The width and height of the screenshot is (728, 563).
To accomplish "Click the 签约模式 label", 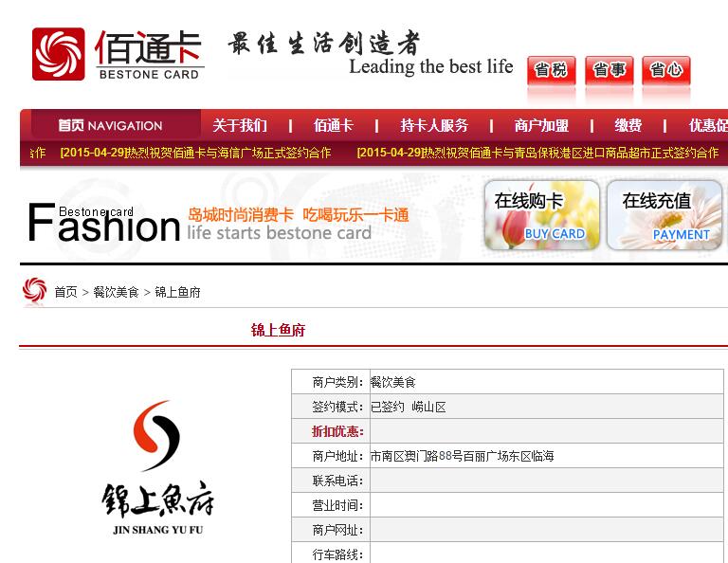I will (x=337, y=407).
